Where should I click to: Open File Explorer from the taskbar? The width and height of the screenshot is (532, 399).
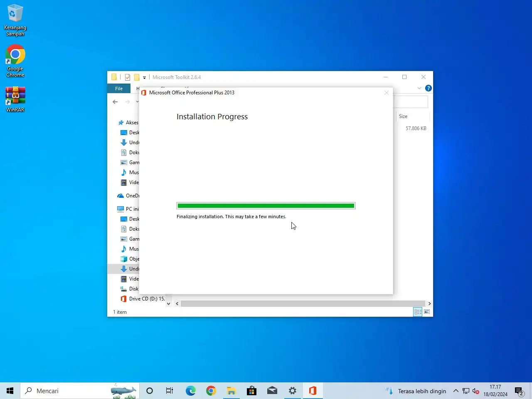click(231, 391)
